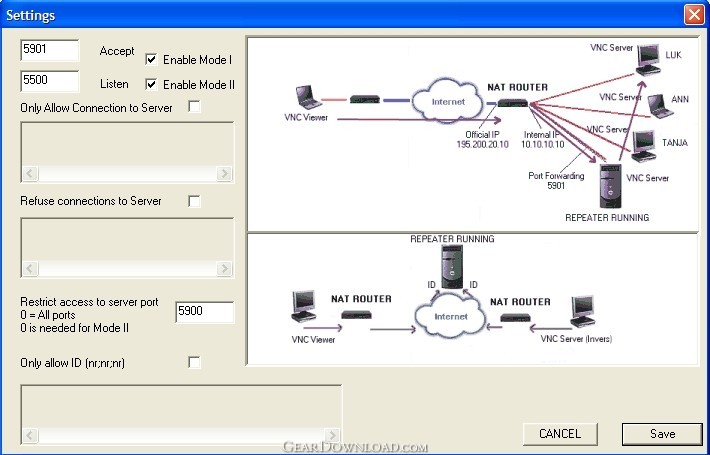Click the 'Official IP 195.200.20.10' label
Viewport: 710px width, 455px height.
[x=482, y=139]
